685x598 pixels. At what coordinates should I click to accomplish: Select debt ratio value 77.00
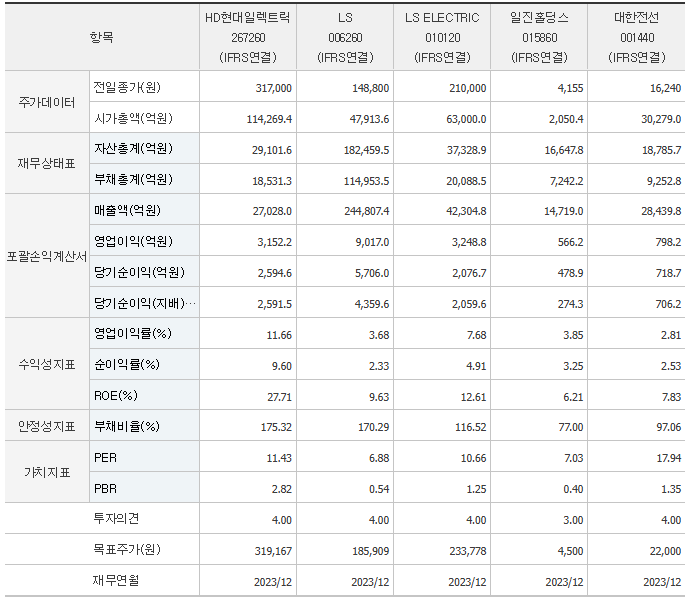571,427
